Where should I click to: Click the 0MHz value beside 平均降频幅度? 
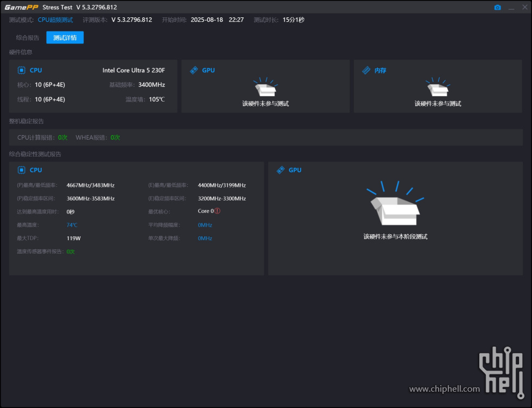click(x=205, y=225)
